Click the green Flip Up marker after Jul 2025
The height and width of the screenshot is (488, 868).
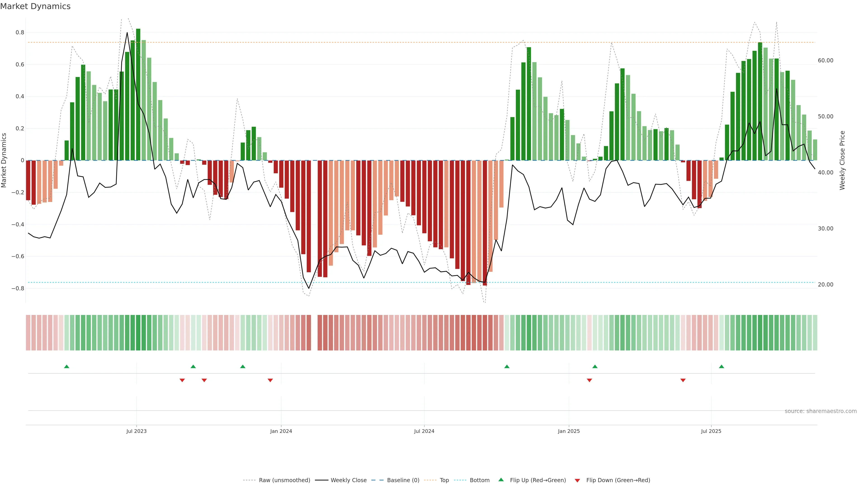(722, 366)
